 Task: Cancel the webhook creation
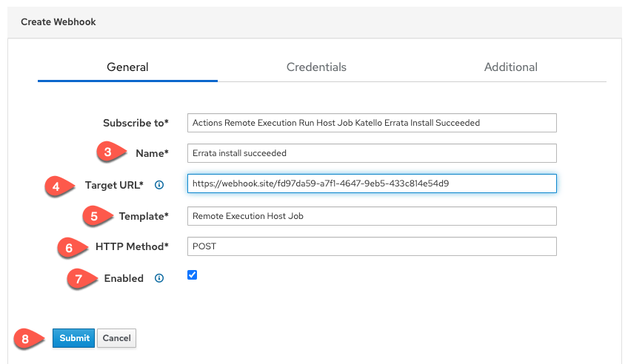116,338
